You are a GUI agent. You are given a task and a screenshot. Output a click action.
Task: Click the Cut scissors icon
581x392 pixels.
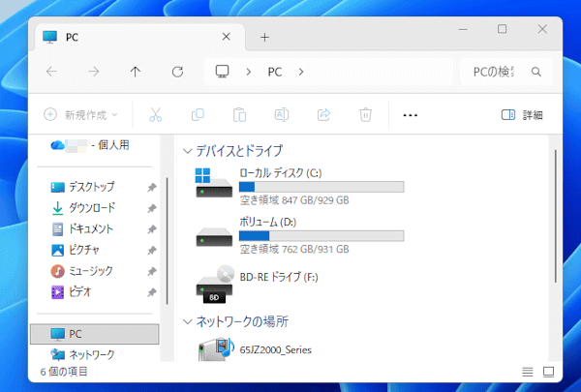(156, 115)
